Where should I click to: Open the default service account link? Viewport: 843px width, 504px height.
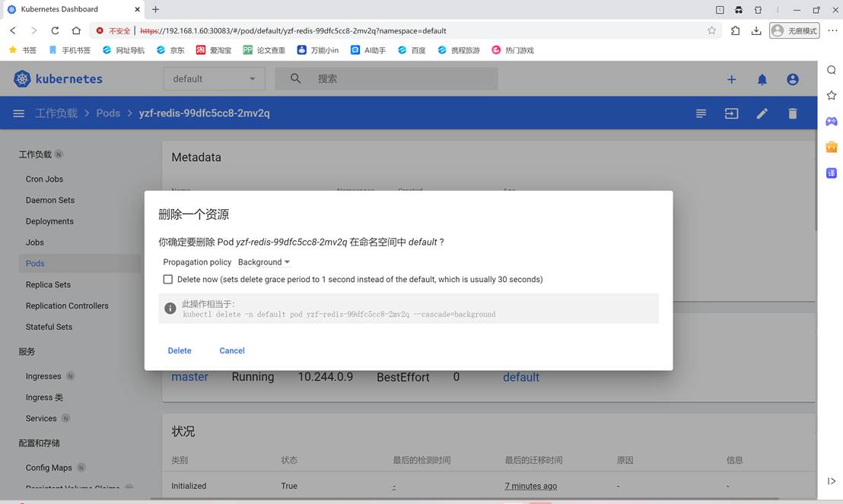[521, 377]
